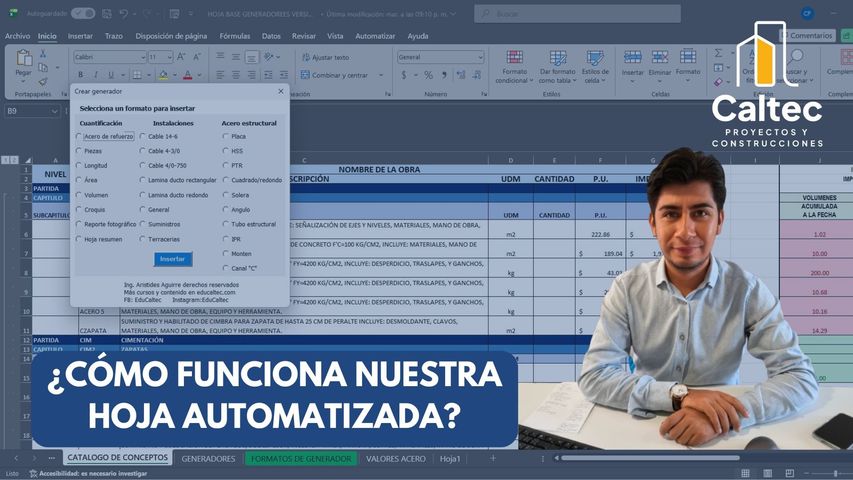The image size is (853, 480).
Task: Expand the Combinar y centrar dropdown arrow
Action: (x=381, y=75)
